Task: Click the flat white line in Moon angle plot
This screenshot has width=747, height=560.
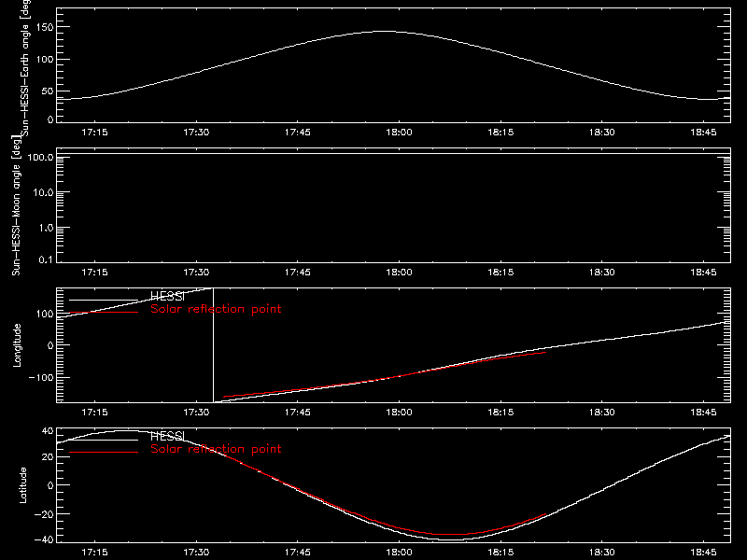Action: [x=393, y=154]
